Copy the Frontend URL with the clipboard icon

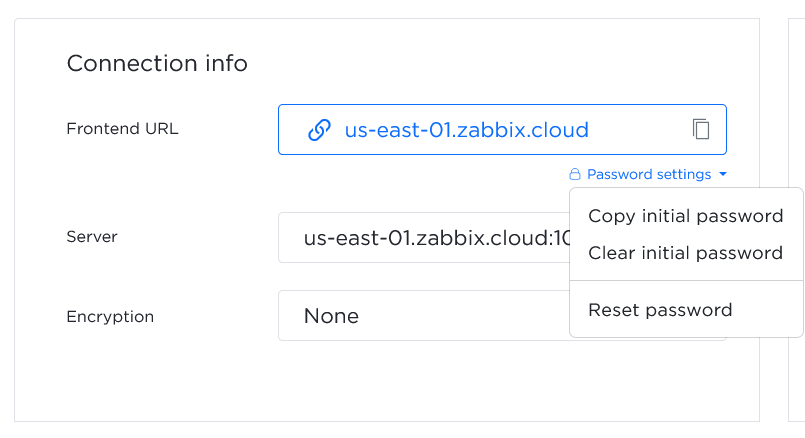(x=701, y=129)
